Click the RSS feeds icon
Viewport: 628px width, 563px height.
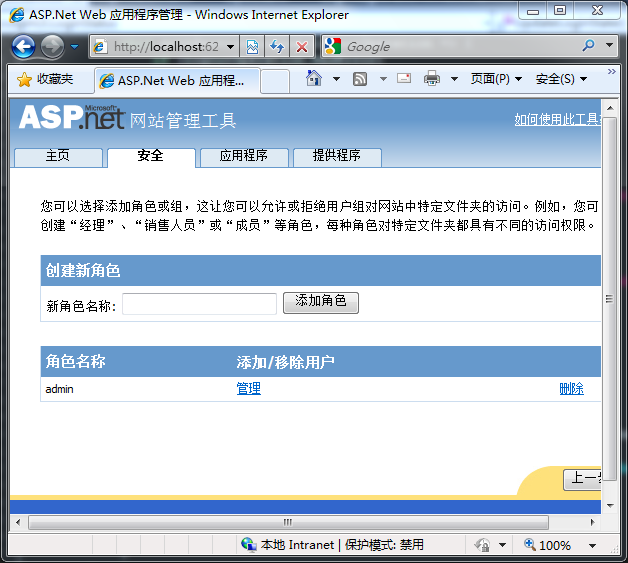pos(360,79)
